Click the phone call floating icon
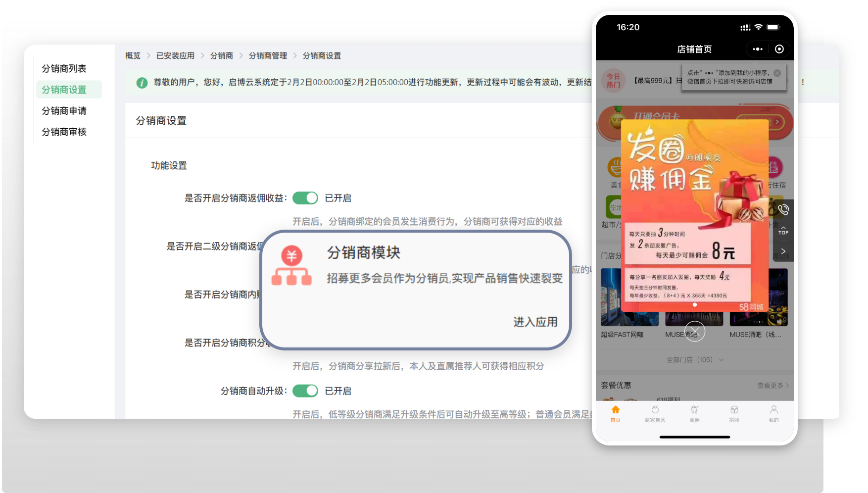This screenshot has width=868, height=493. click(x=783, y=209)
